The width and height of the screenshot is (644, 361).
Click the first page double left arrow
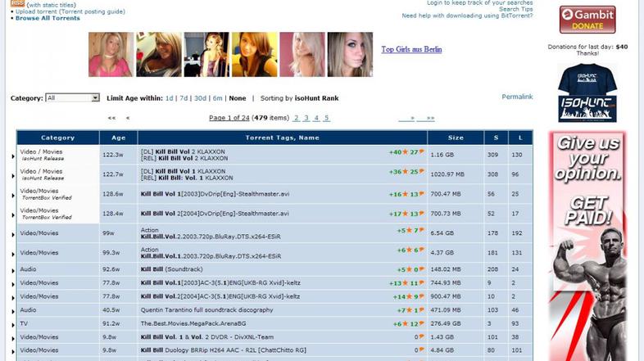(111, 118)
